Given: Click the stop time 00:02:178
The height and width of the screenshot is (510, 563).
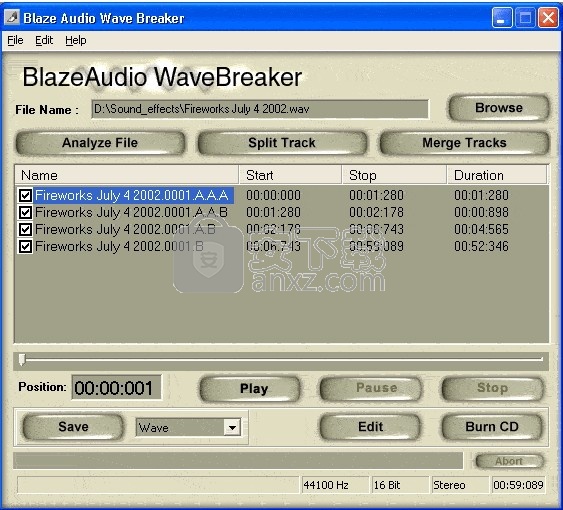Looking at the screenshot, I should tap(376, 213).
